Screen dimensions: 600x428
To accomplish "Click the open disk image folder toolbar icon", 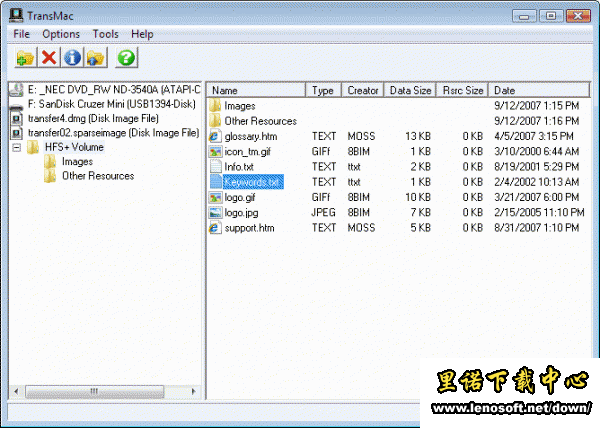I will click(x=26, y=58).
